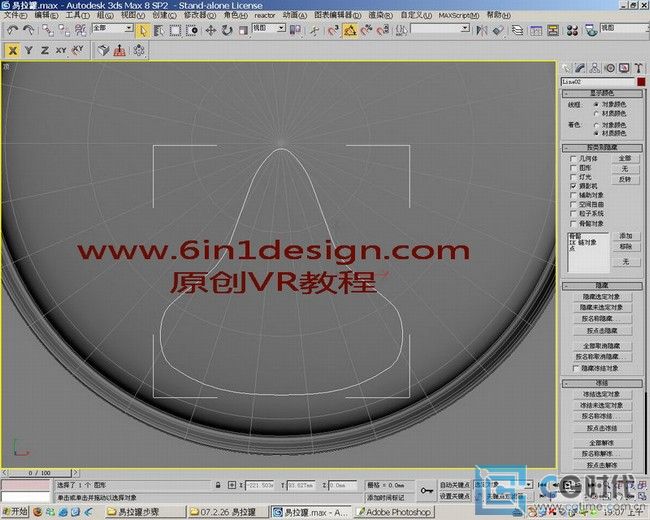Toggle the Angle Snap icon
The image size is (650, 520).
click(x=350, y=30)
